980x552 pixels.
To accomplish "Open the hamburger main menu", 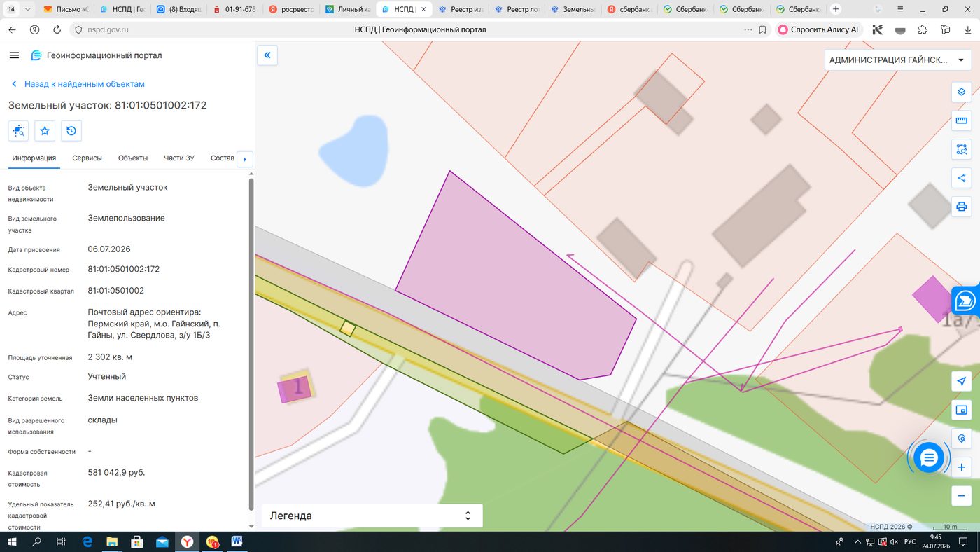I will pos(14,55).
